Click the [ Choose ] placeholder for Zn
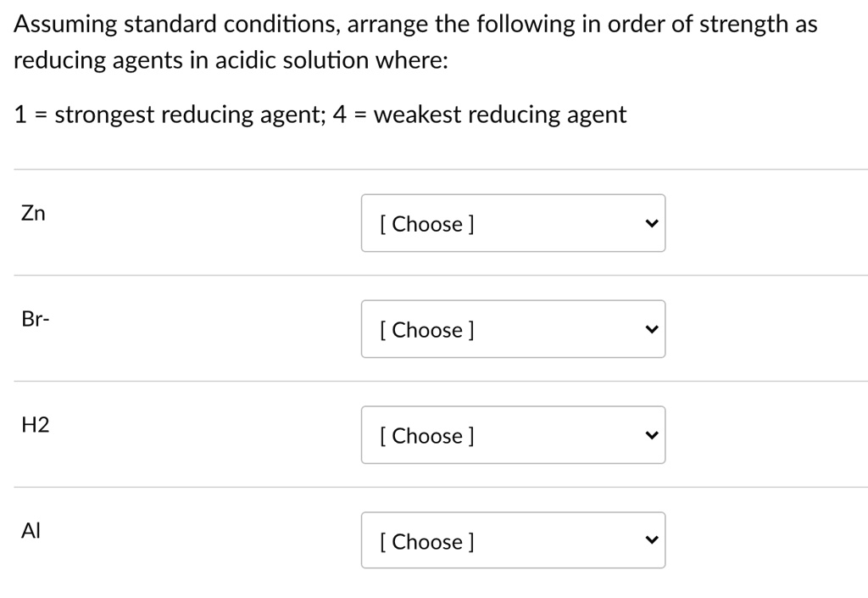868x598 pixels. click(x=426, y=224)
